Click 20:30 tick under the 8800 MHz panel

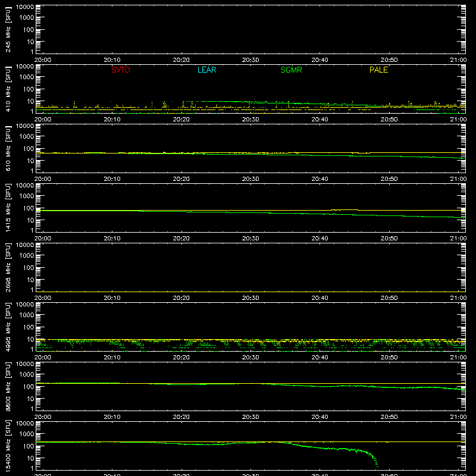click(250, 417)
